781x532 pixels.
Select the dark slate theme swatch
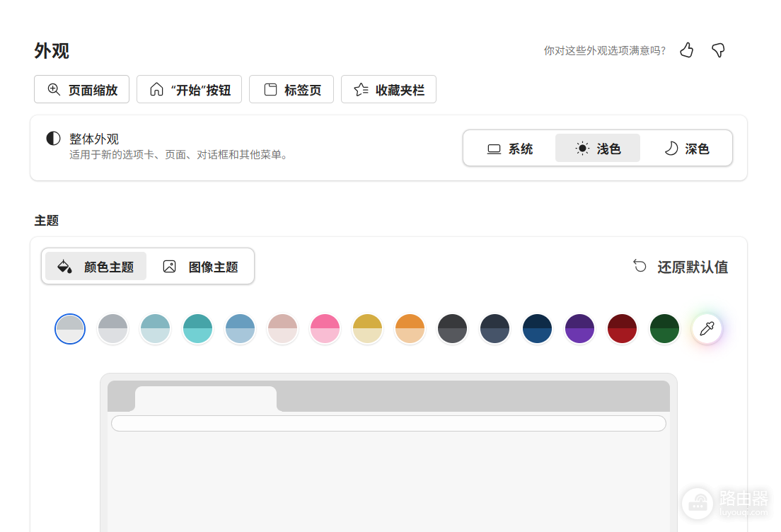point(494,329)
